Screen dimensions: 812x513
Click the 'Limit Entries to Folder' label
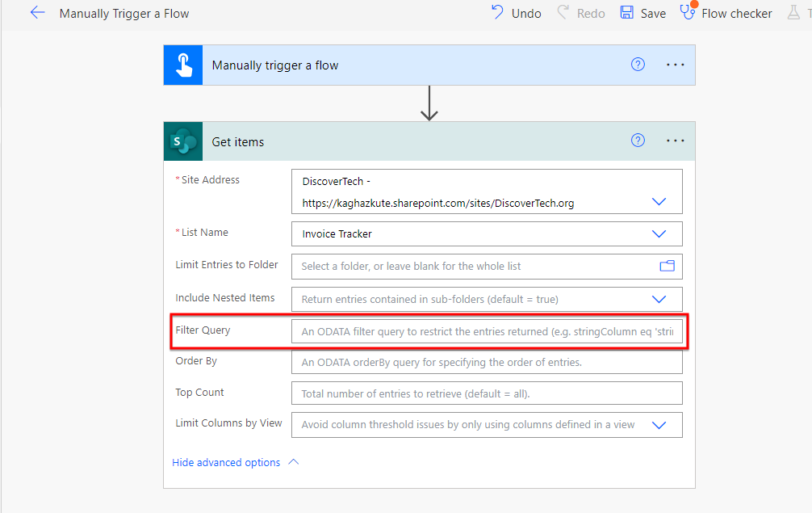226,264
